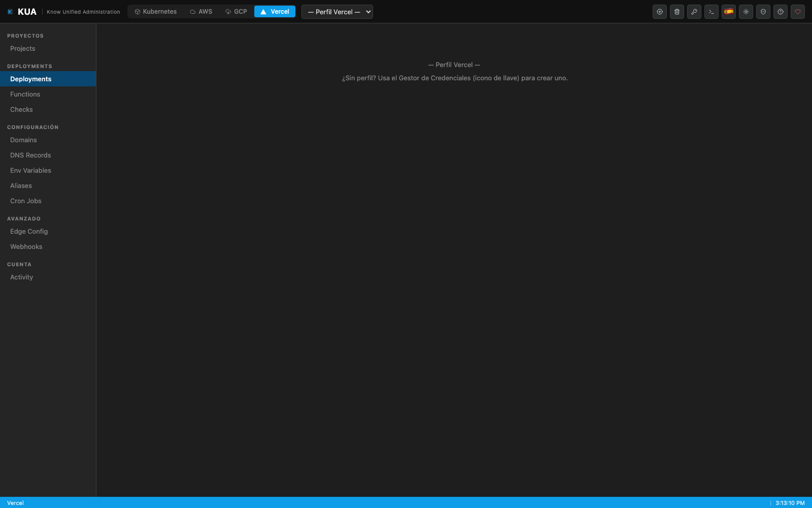This screenshot has width=812, height=508.
Task: Go to Edge Config
Action: 48,232
